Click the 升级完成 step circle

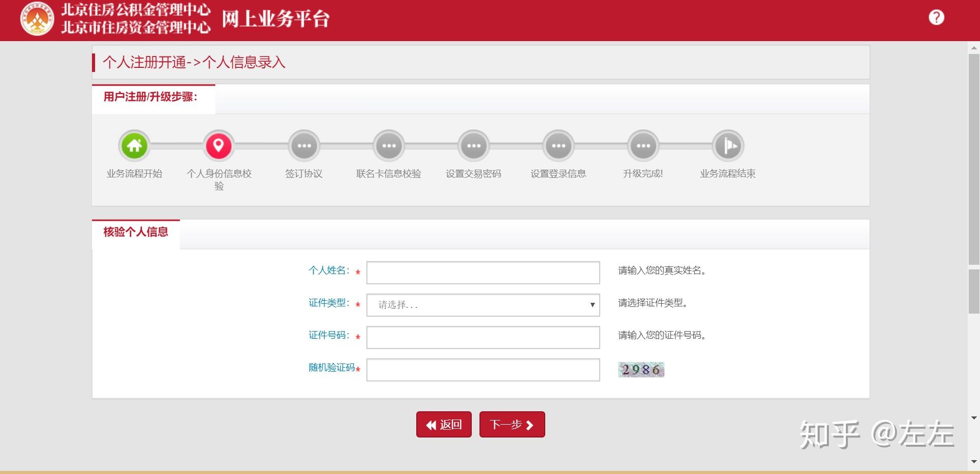pos(643,145)
